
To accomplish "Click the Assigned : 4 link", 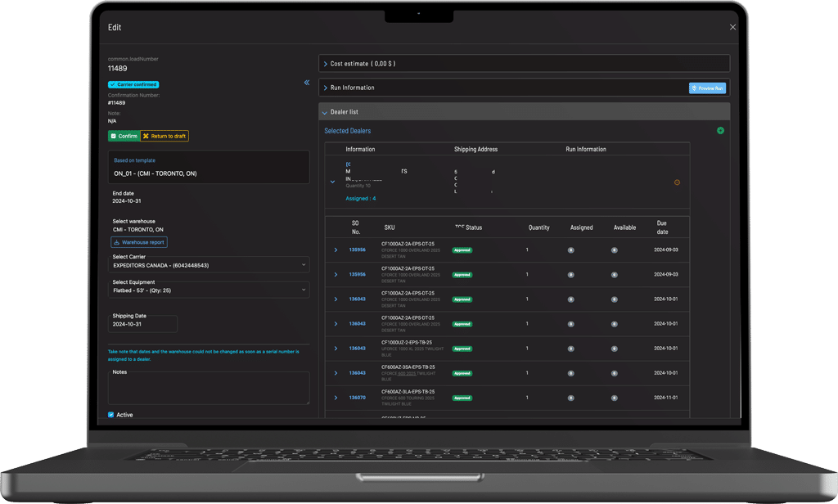I will click(361, 198).
